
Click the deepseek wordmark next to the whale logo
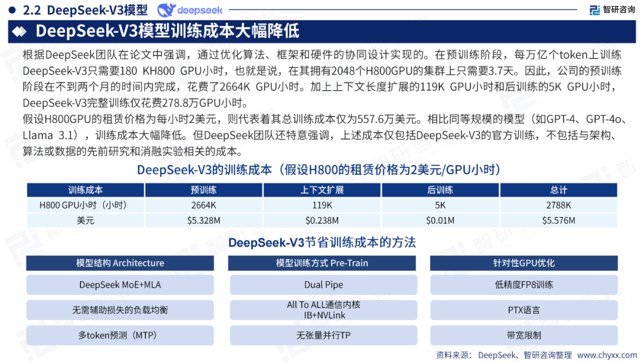(200, 10)
